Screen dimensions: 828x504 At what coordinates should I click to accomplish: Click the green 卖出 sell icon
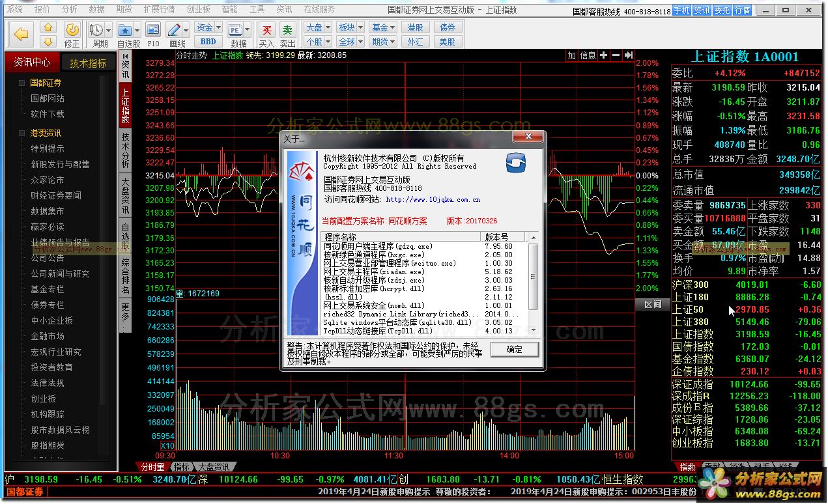pyautogui.click(x=287, y=30)
